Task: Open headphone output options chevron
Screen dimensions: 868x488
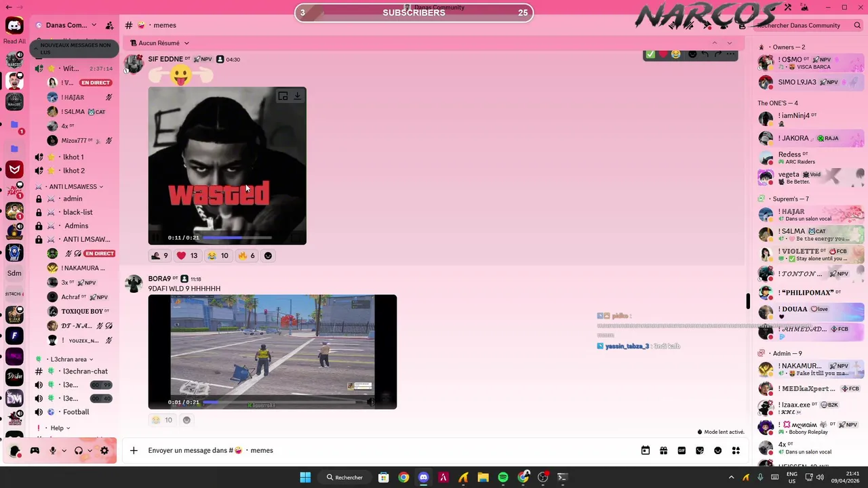Action: (x=90, y=451)
